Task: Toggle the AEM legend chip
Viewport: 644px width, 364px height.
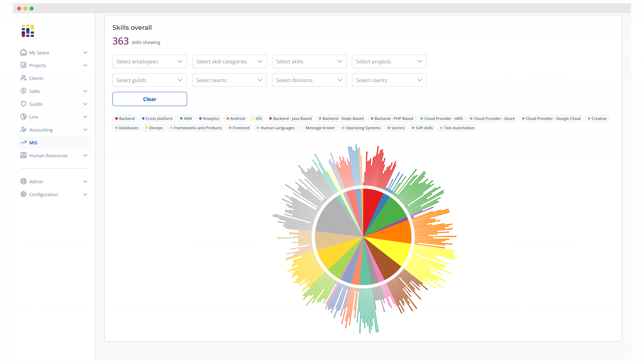Action: click(186, 118)
